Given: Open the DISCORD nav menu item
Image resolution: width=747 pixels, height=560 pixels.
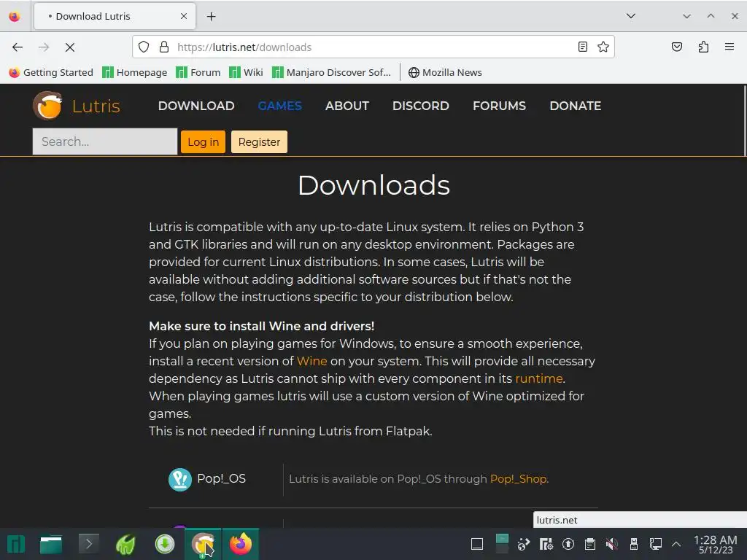Looking at the screenshot, I should click(x=421, y=106).
